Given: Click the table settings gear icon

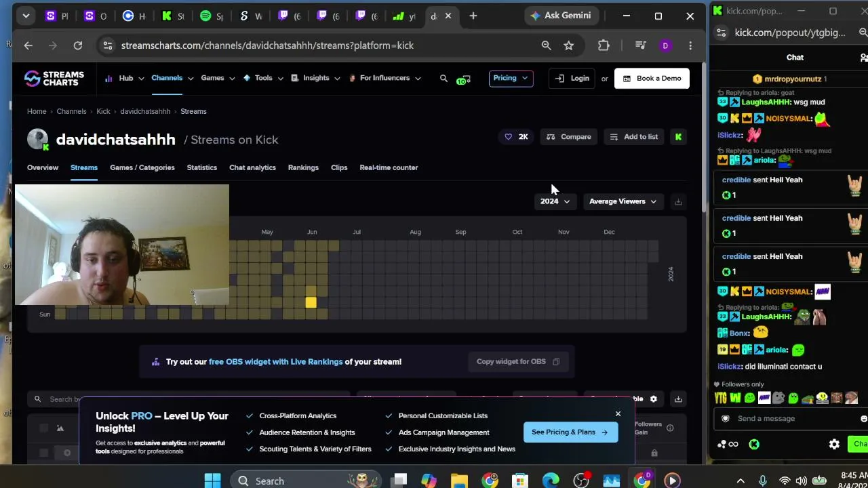Looking at the screenshot, I should click(x=654, y=399).
